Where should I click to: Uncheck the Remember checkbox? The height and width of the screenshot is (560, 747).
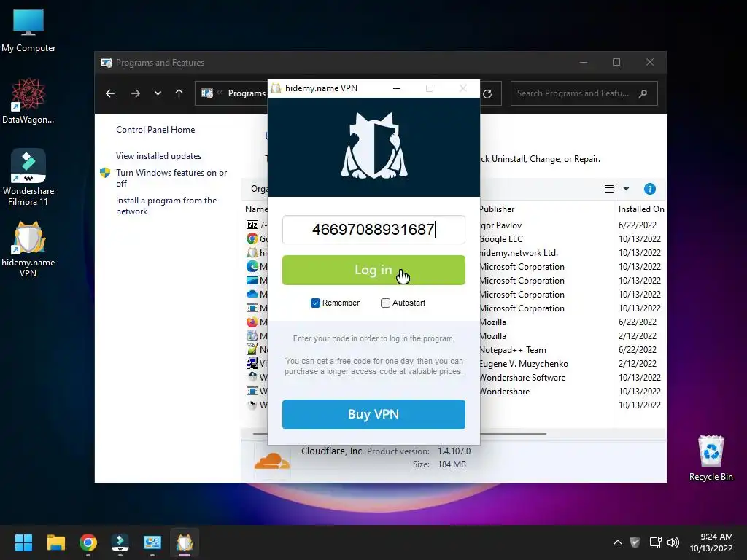315,303
